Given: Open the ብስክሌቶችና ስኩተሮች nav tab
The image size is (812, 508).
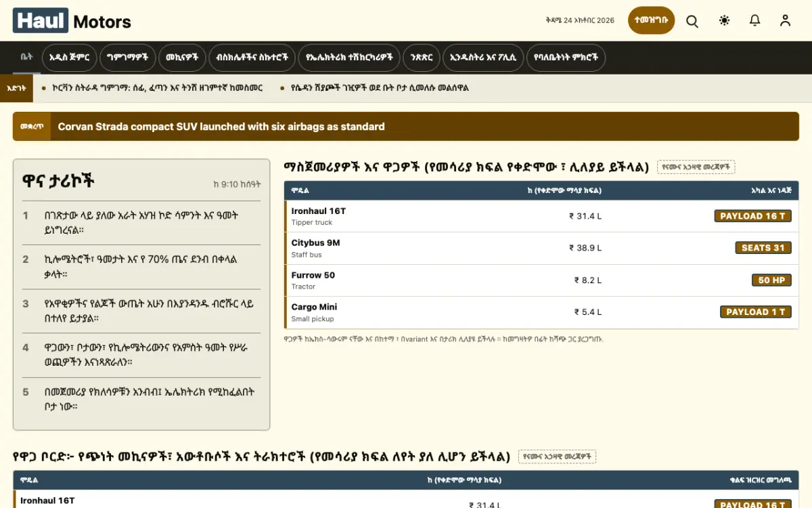Looking at the screenshot, I should click(252, 58).
